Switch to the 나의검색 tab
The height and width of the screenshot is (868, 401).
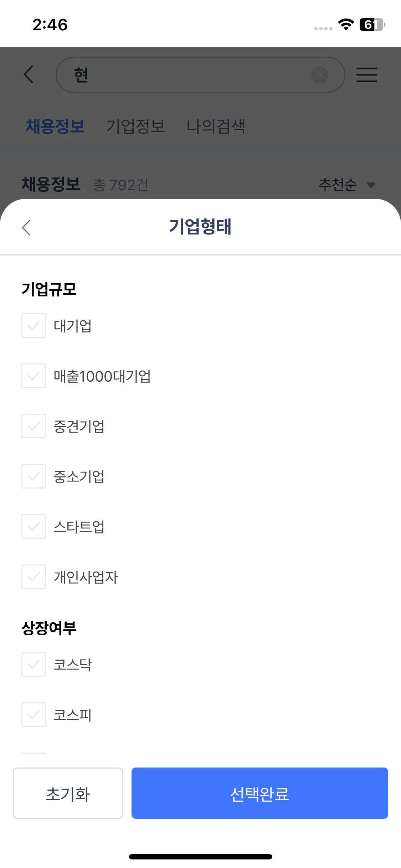pos(216,126)
